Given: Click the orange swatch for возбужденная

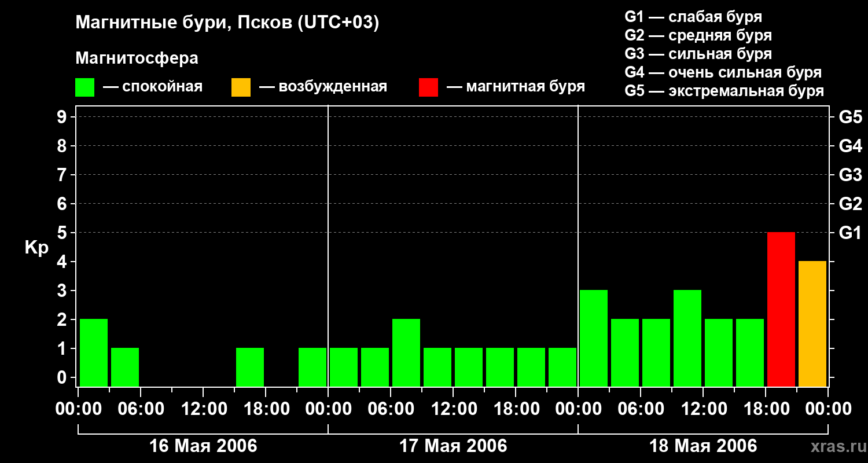Looking at the screenshot, I should (x=241, y=87).
